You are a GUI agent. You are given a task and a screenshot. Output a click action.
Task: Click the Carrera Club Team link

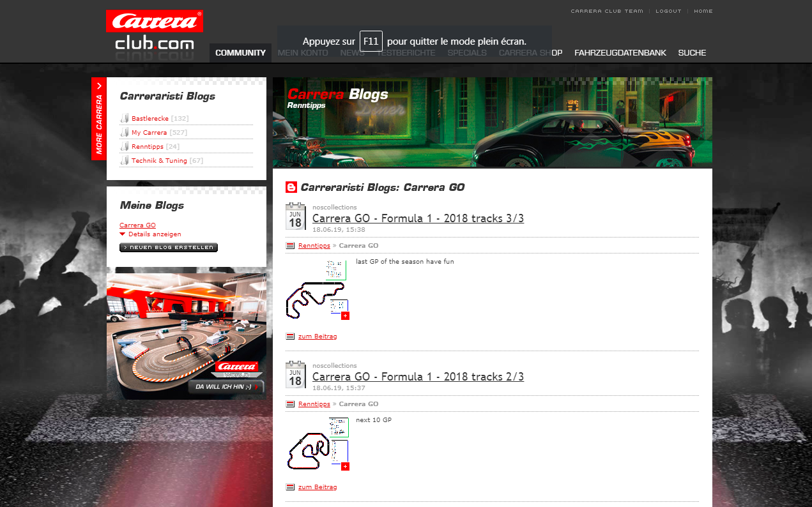607,11
